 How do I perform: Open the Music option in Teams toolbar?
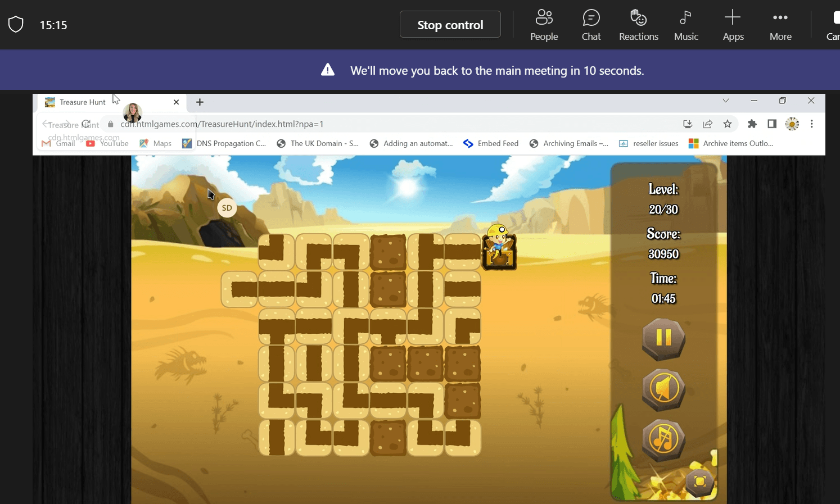pyautogui.click(x=686, y=25)
